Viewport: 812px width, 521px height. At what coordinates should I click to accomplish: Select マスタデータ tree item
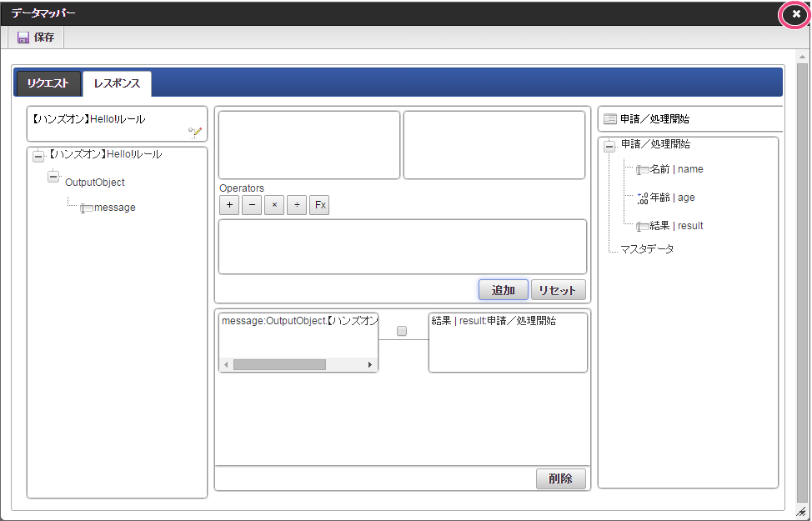click(x=647, y=249)
